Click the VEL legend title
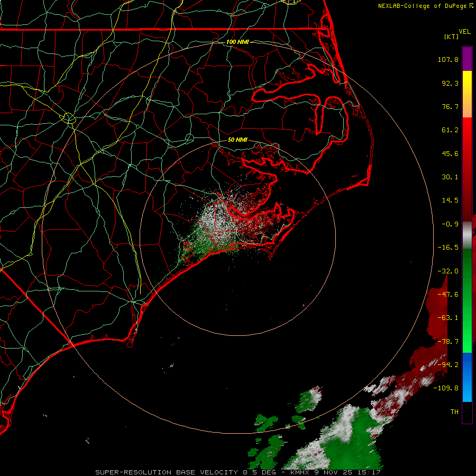The width and height of the screenshot is (476, 476). click(x=464, y=32)
